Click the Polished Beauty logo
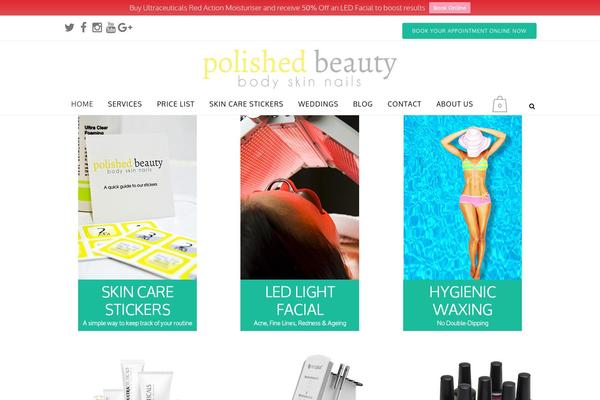 pyautogui.click(x=300, y=69)
